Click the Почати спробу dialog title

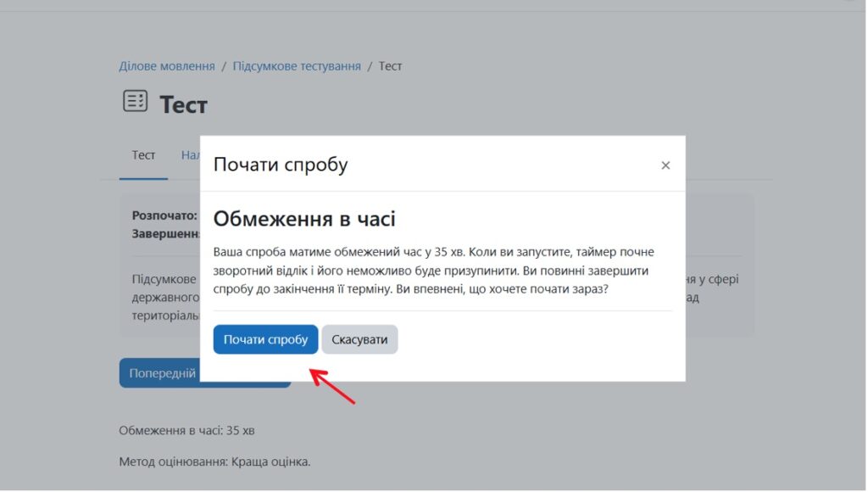(x=281, y=165)
